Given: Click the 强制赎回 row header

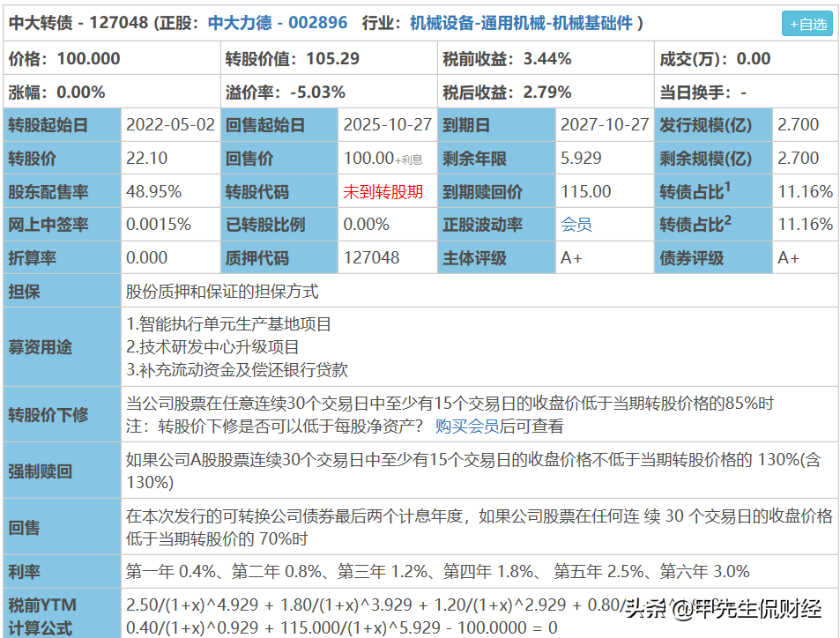Looking at the screenshot, I should pyautogui.click(x=63, y=471).
